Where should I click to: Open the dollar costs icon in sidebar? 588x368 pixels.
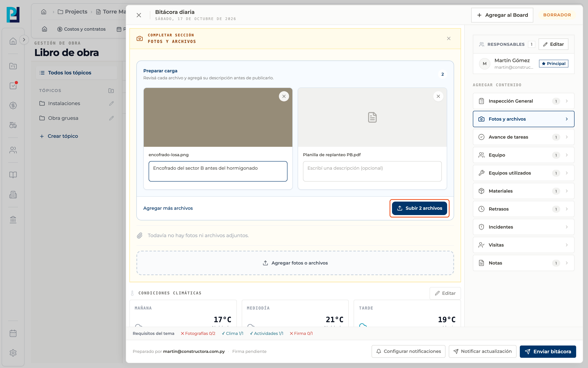(13, 105)
